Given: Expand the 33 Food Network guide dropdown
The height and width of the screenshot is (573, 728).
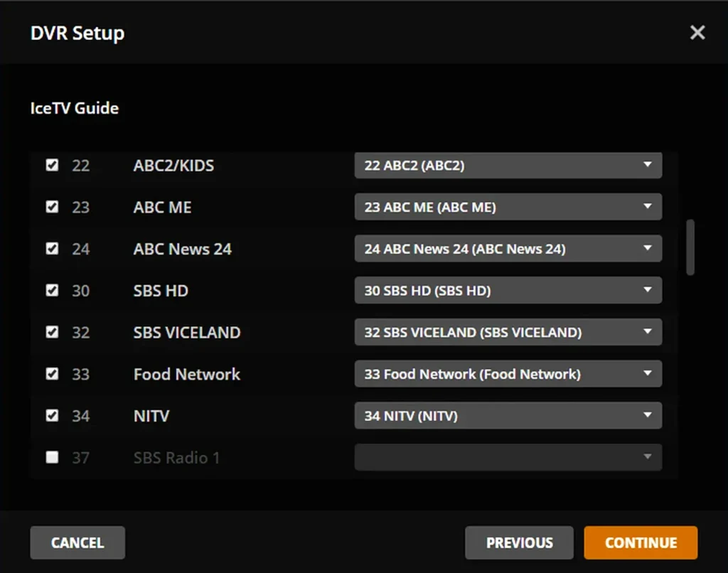Looking at the screenshot, I should coord(508,374).
